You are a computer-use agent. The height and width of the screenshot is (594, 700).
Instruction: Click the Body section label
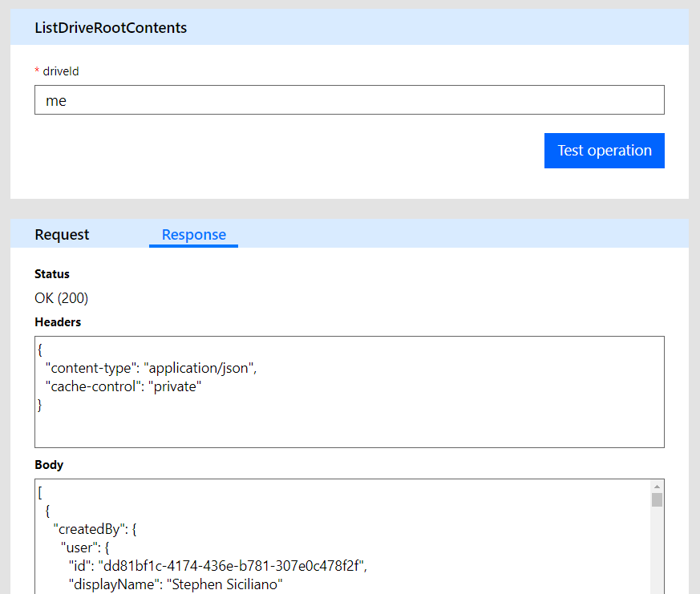[49, 465]
